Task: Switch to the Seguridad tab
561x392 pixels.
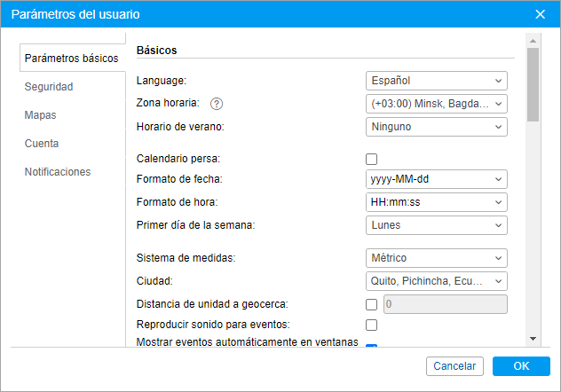Action: (x=49, y=87)
